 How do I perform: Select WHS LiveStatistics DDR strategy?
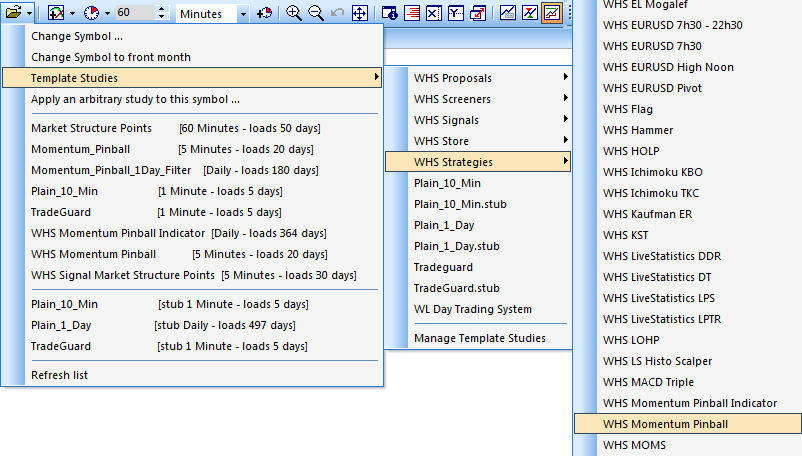point(688,256)
